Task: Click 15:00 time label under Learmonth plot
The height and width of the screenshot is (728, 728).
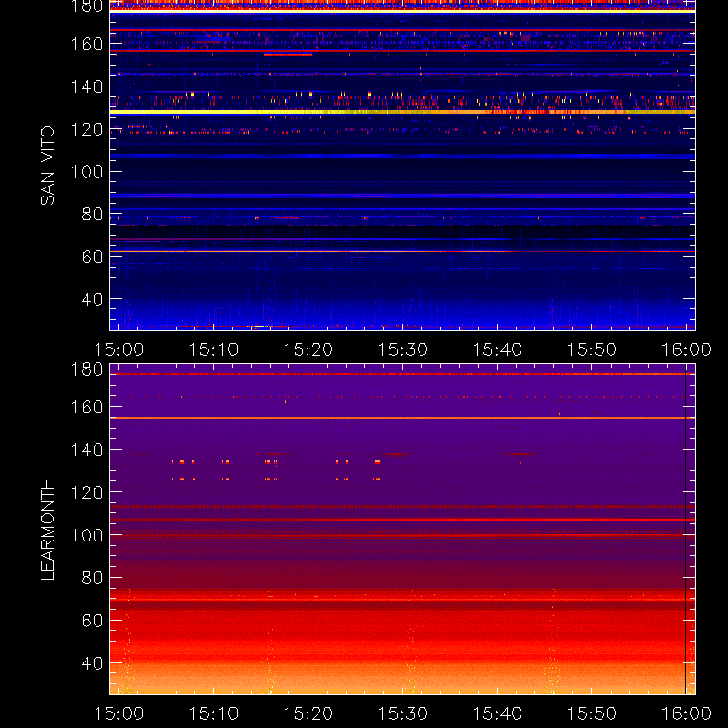Action: (x=119, y=713)
